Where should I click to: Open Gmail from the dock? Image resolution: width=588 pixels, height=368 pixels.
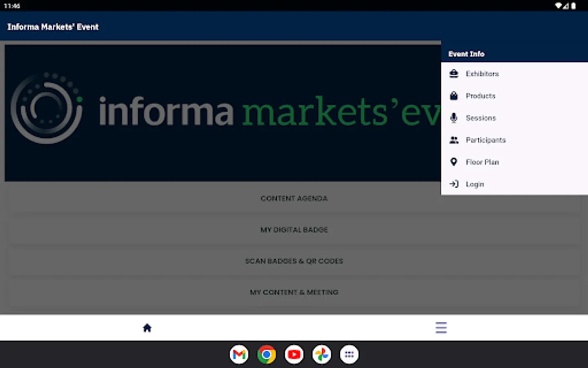coord(239,355)
